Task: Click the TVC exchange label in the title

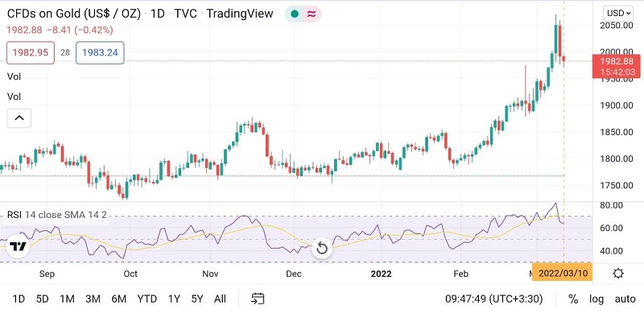Action: coord(186,14)
